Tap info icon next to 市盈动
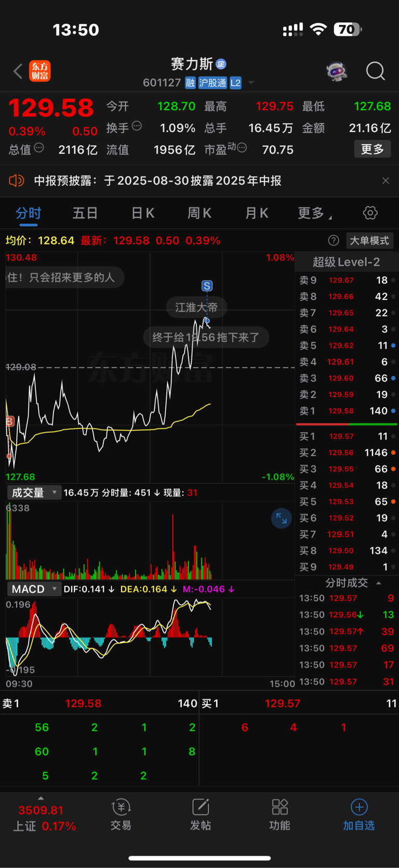The width and height of the screenshot is (399, 868). click(242, 148)
